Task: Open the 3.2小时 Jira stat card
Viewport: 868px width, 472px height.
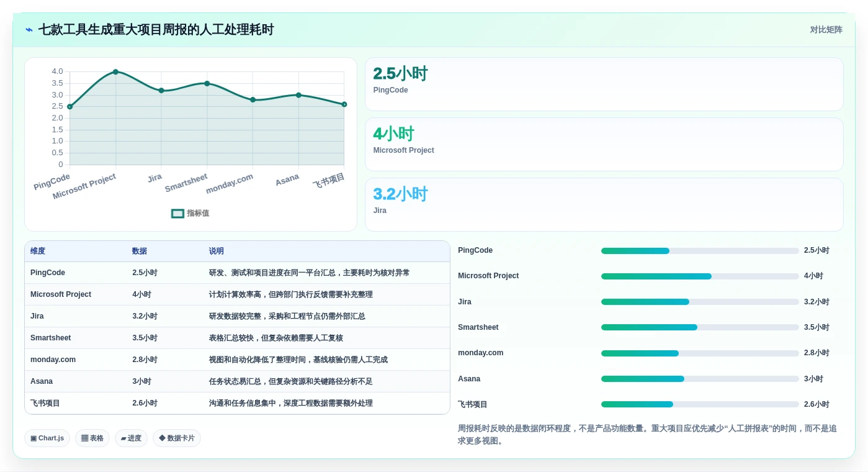Action: coord(604,205)
